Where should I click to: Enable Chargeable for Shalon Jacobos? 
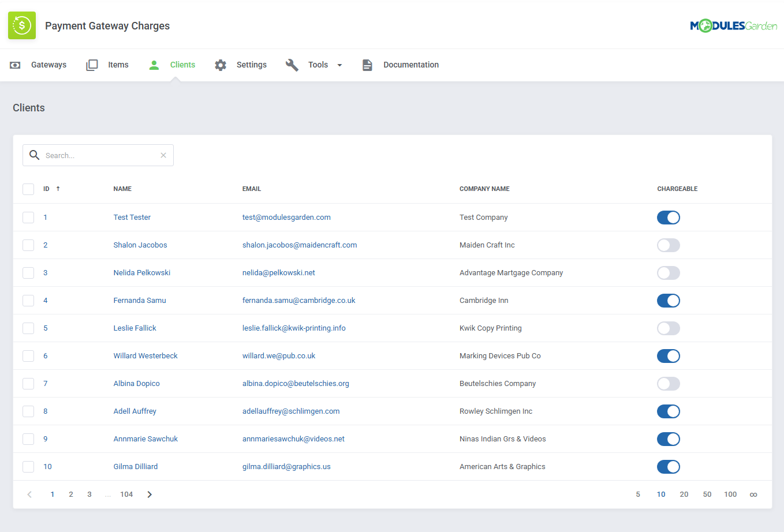668,245
